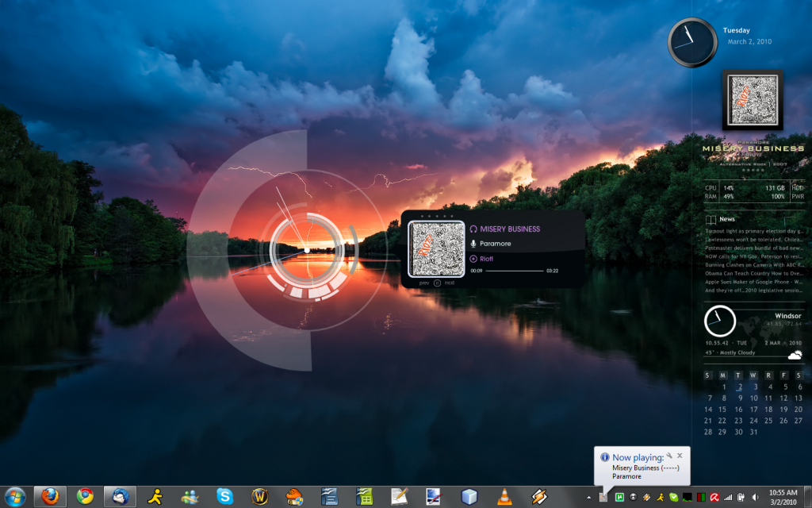Select day 31 in the sidebar calendar
This screenshot has height=508, width=812.
click(x=753, y=432)
